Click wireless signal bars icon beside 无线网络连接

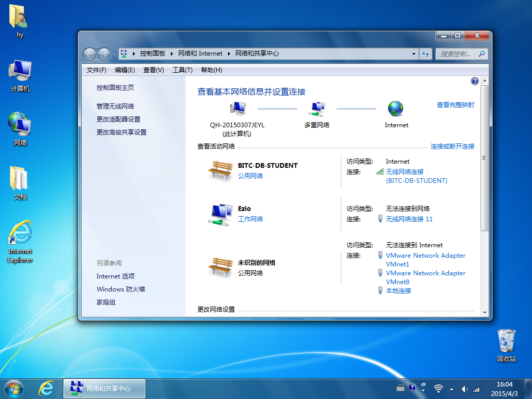[x=380, y=171]
